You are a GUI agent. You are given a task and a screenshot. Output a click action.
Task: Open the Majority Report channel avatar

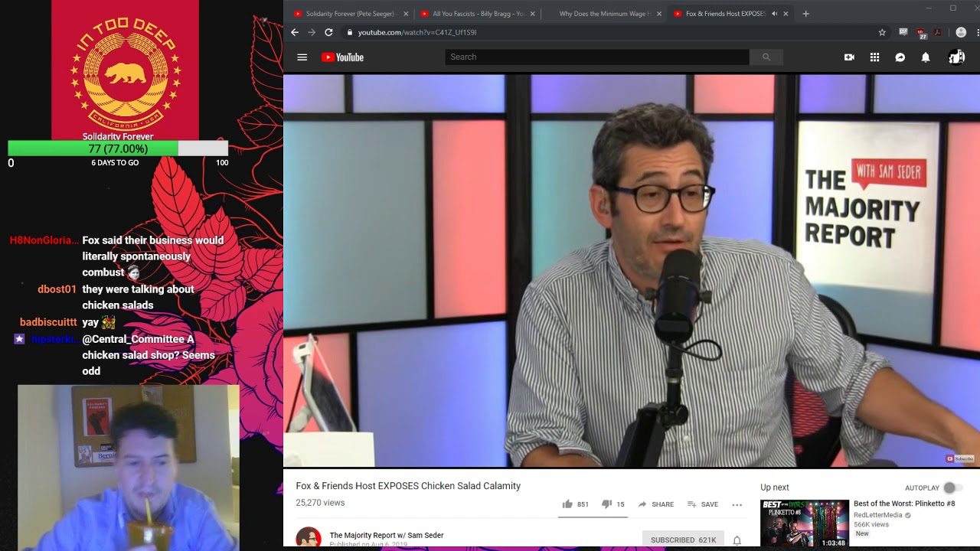pos(309,537)
